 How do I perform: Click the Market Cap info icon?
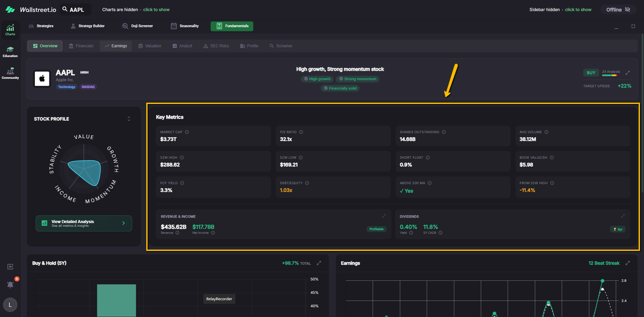187,132
